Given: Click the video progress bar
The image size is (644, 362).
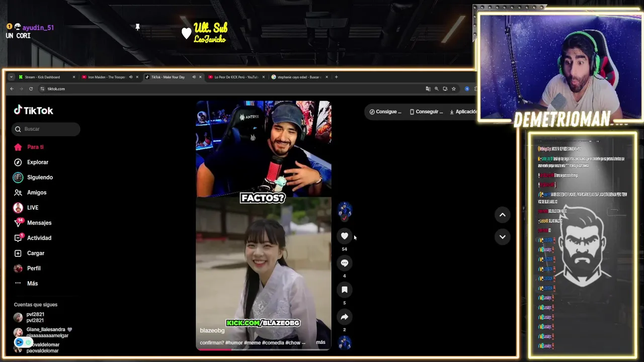Looking at the screenshot, I should coord(263,349).
